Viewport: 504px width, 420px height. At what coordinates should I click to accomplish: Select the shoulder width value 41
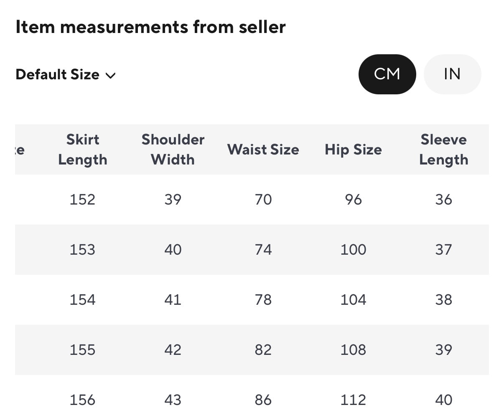pos(173,300)
